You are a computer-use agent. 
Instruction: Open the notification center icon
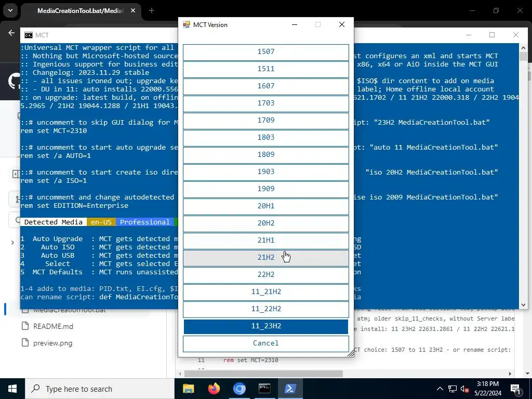(515, 389)
